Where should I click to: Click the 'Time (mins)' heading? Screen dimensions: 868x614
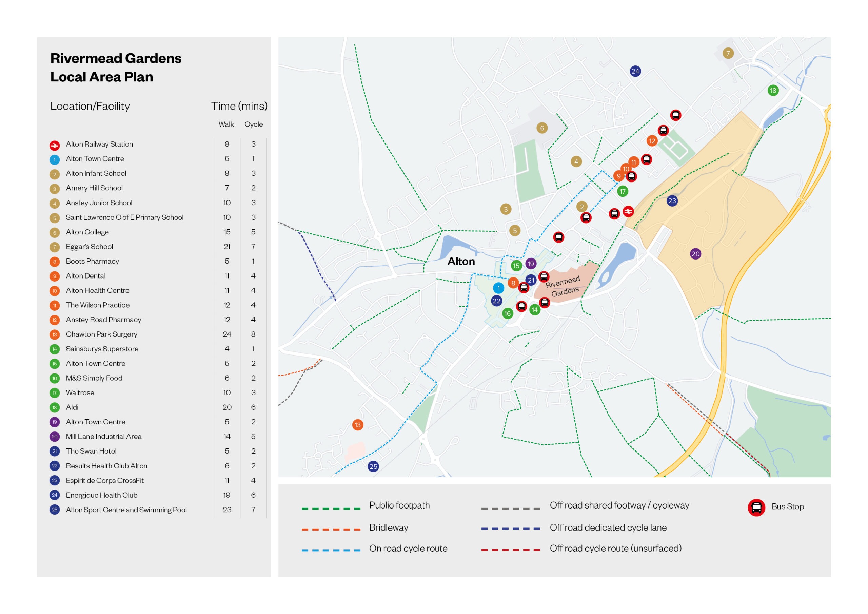coord(239,106)
